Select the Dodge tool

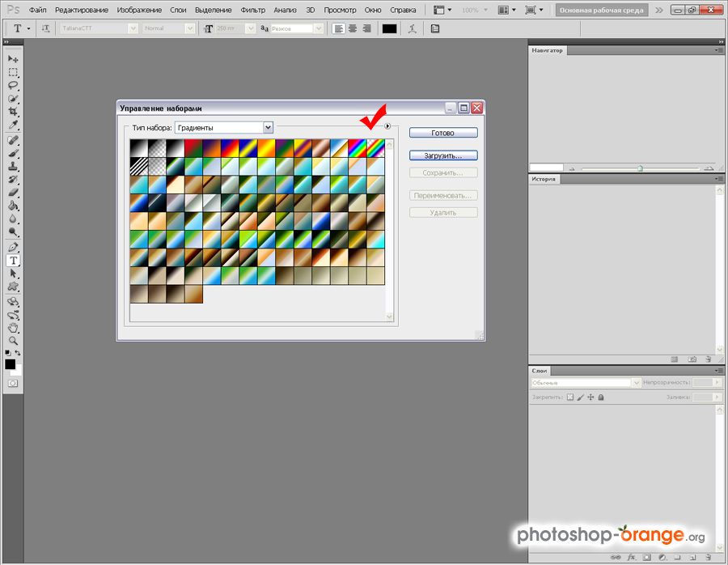pyautogui.click(x=13, y=232)
